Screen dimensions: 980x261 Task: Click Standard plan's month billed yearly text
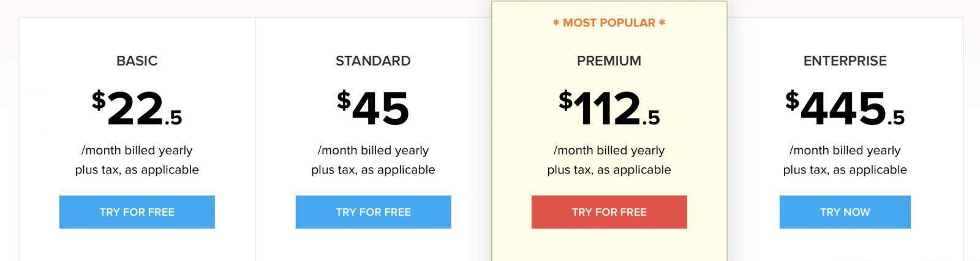pyautogui.click(x=373, y=150)
